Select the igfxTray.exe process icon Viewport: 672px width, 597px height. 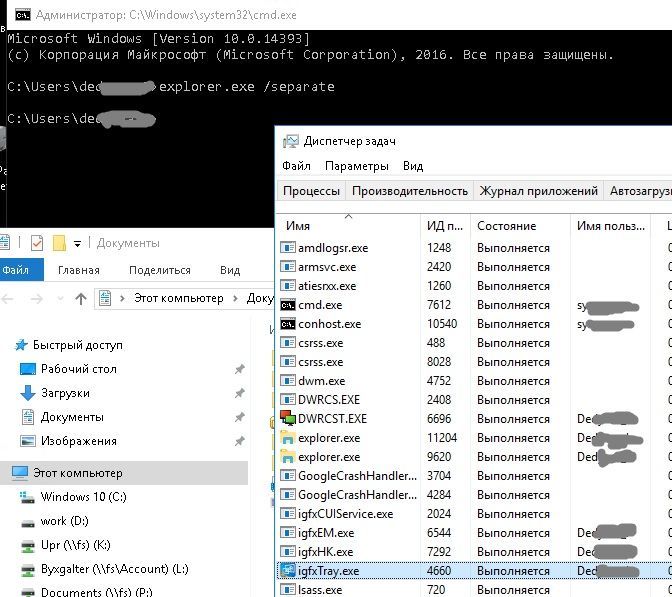[288, 570]
